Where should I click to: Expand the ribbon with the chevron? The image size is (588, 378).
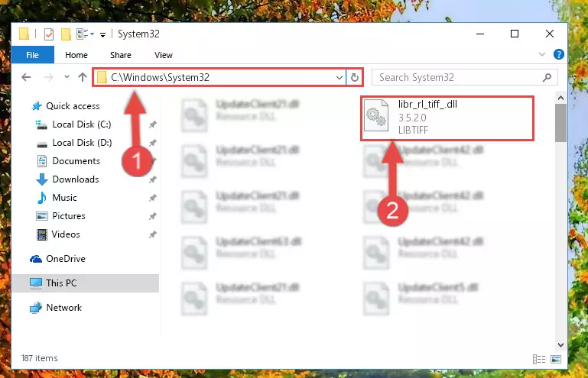click(x=542, y=54)
